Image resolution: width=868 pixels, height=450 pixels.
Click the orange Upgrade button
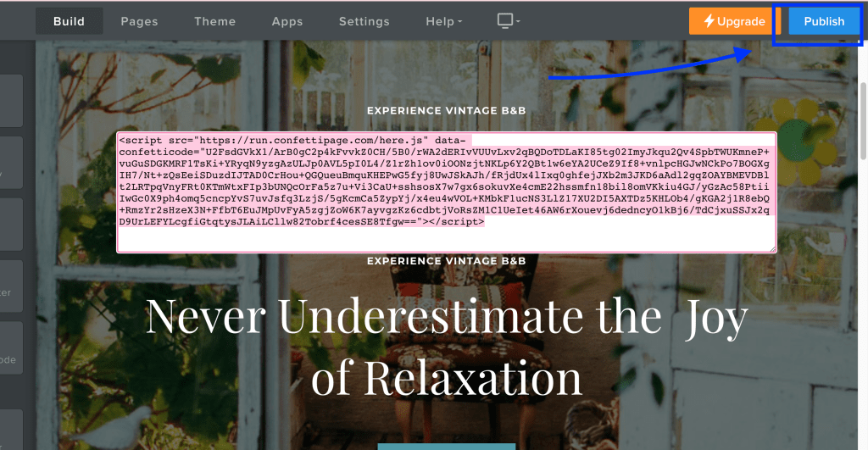[x=735, y=21]
